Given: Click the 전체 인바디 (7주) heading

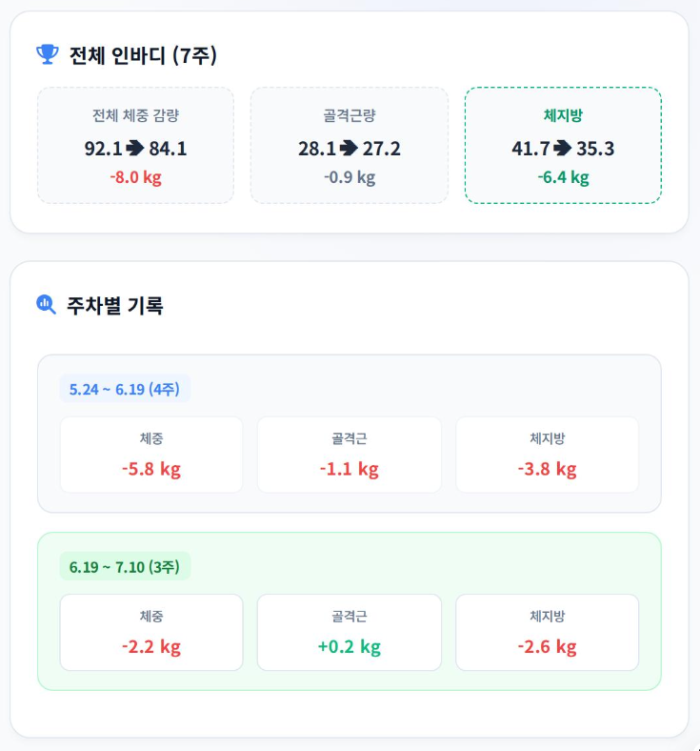Looking at the screenshot, I should click(x=143, y=55).
